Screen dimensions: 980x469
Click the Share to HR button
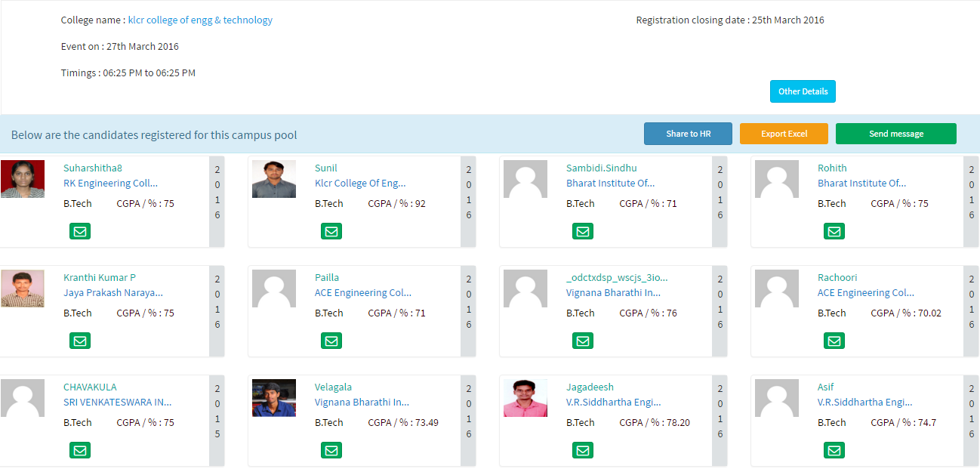(688, 134)
